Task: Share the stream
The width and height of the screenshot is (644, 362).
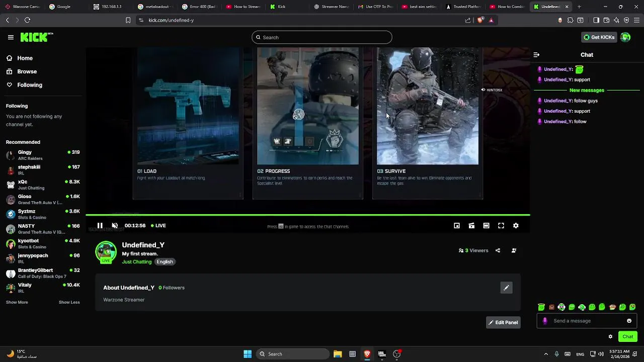Action: pyautogui.click(x=498, y=250)
